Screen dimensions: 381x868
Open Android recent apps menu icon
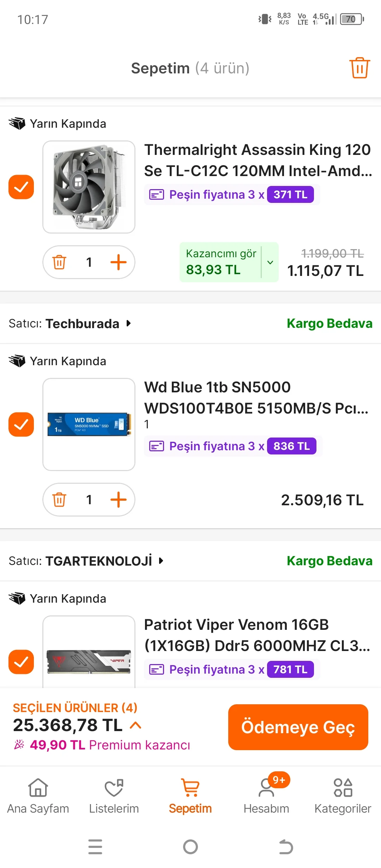(95, 847)
